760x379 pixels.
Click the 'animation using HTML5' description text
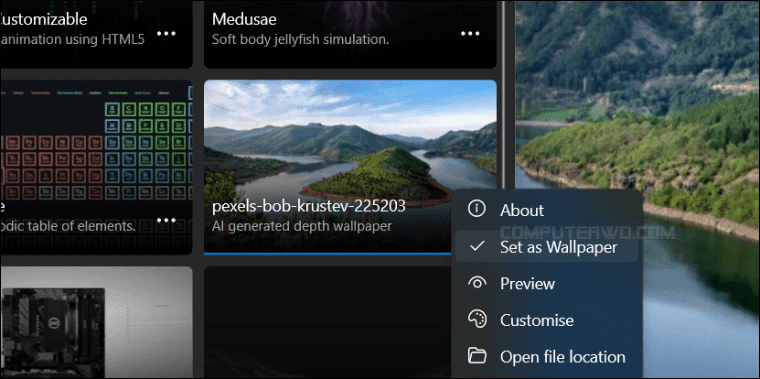pyautogui.click(x=72, y=39)
